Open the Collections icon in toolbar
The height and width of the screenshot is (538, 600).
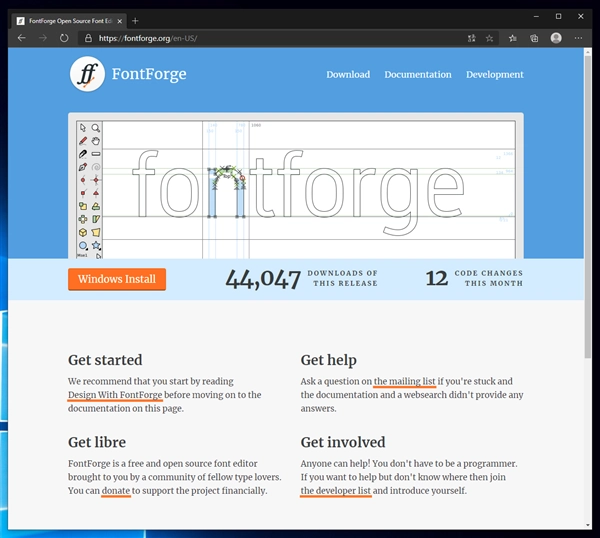(534, 38)
